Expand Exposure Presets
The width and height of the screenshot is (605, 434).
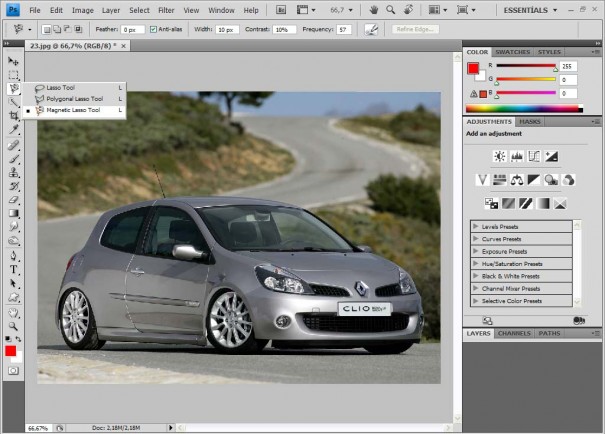[x=475, y=251]
